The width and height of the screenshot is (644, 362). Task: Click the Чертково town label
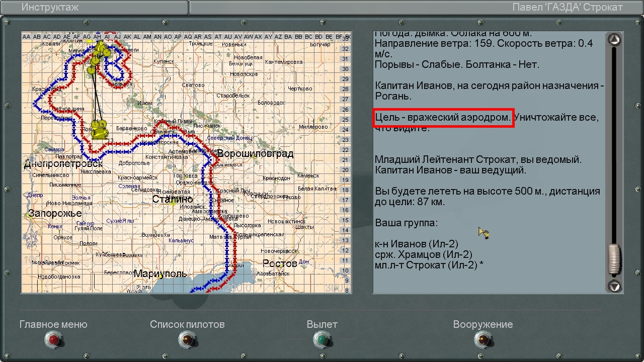point(300,89)
